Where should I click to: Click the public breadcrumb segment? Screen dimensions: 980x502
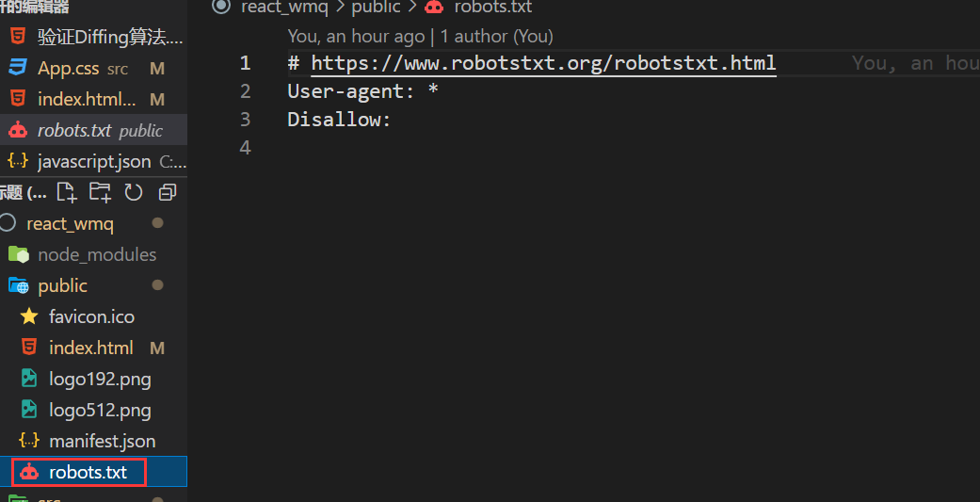[x=376, y=8]
